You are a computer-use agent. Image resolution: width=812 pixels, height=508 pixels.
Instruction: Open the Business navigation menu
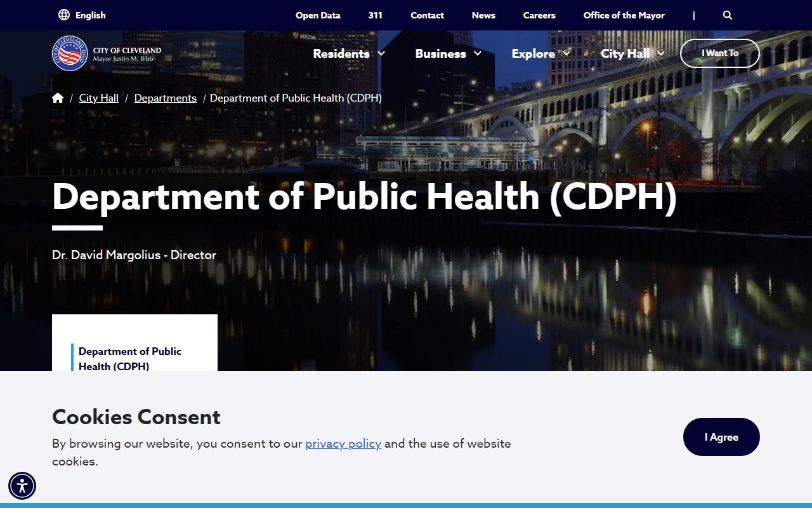tap(441, 54)
